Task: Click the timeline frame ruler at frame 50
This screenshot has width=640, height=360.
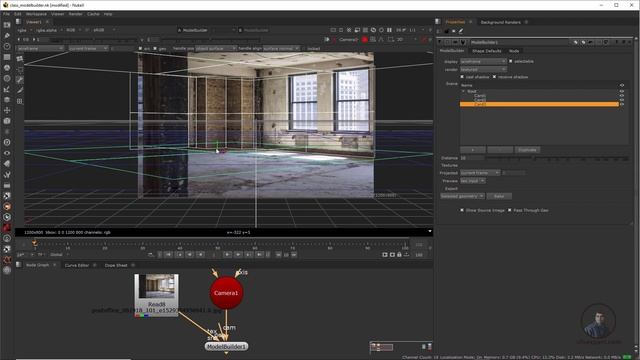Action: [218, 245]
